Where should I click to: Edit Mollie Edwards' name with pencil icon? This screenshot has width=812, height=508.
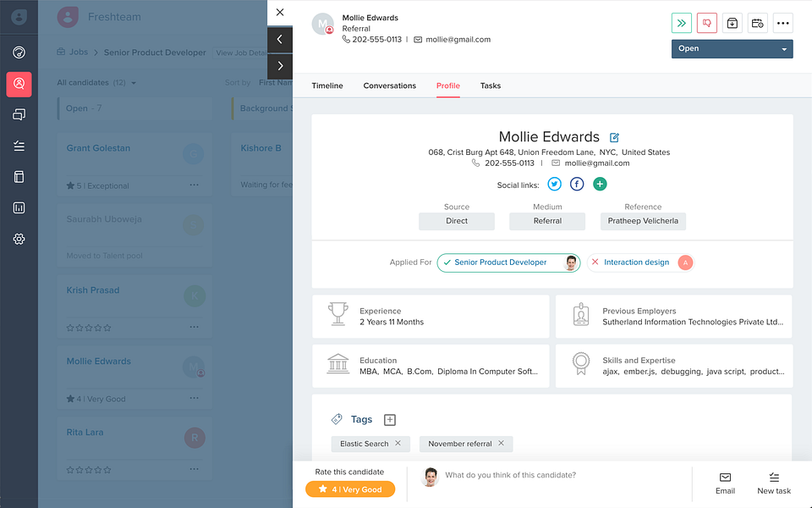614,137
